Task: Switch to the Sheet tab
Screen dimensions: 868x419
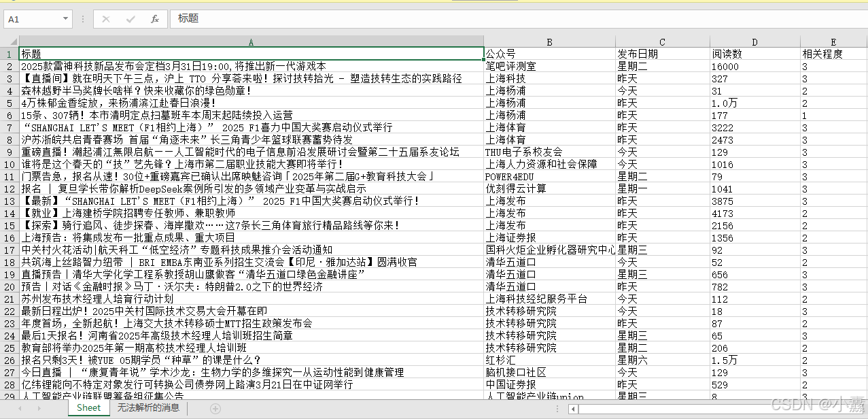Action: coord(88,408)
